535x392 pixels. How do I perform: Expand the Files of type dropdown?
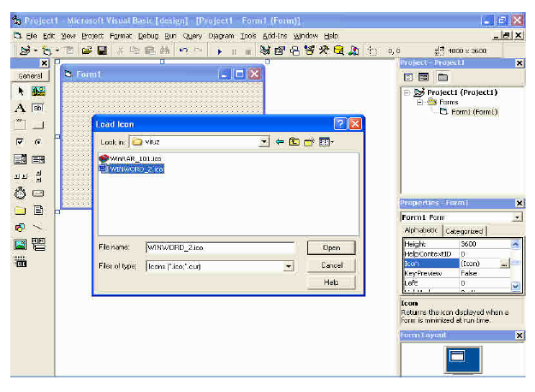click(288, 266)
